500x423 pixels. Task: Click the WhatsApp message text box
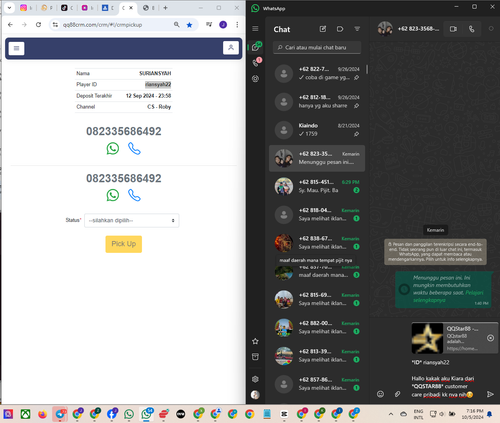(443, 378)
